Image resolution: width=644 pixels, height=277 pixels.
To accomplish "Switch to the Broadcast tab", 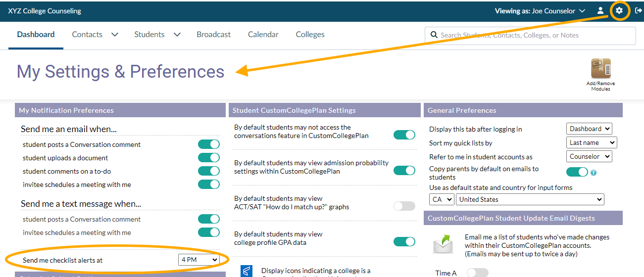I will (213, 35).
